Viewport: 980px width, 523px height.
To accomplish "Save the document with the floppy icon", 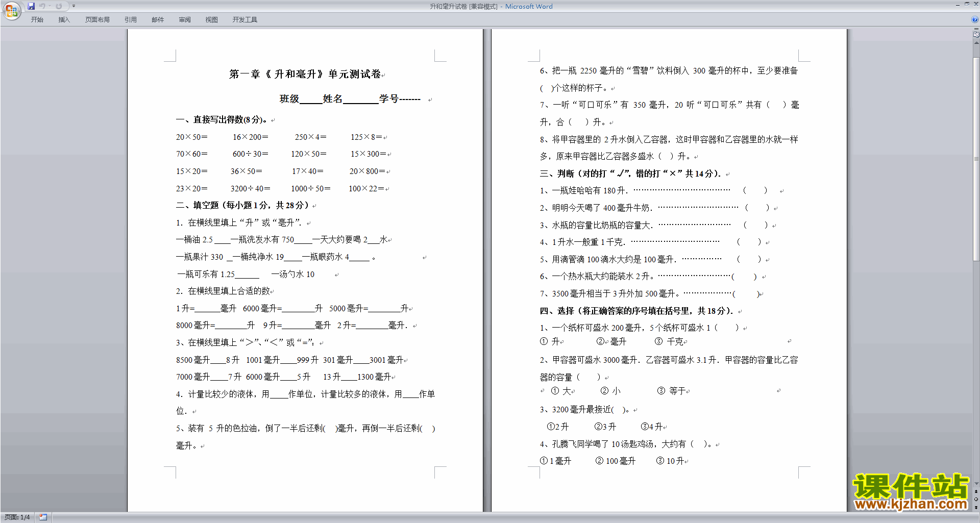I will pyautogui.click(x=31, y=6).
